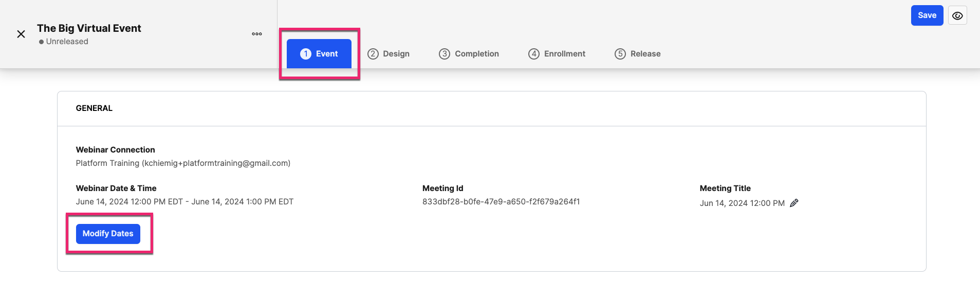Go to the Completion tab
The height and width of the screenshot is (283, 980).
(469, 54)
